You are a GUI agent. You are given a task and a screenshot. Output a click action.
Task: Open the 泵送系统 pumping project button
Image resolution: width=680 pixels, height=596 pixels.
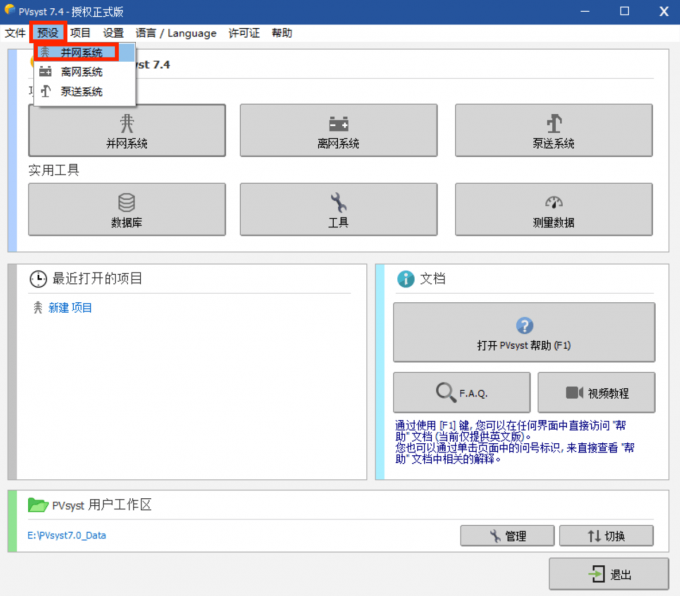click(553, 130)
